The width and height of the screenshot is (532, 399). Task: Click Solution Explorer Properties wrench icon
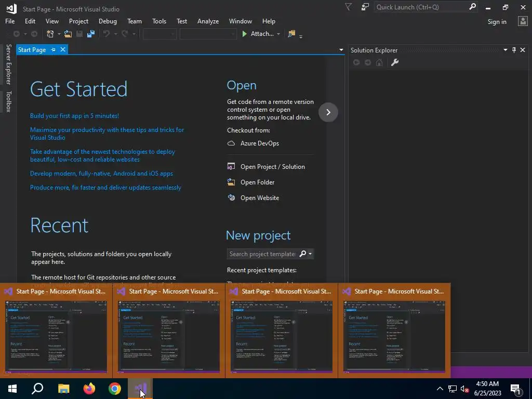[395, 62]
